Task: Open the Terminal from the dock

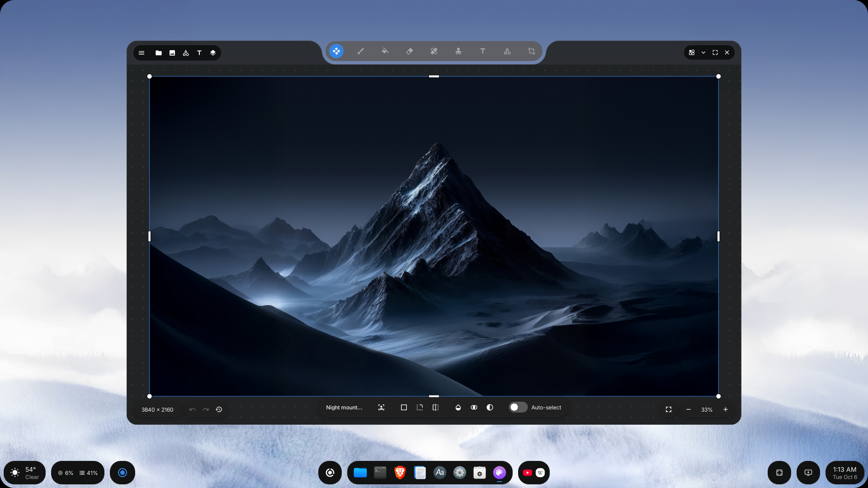Action: point(380,473)
